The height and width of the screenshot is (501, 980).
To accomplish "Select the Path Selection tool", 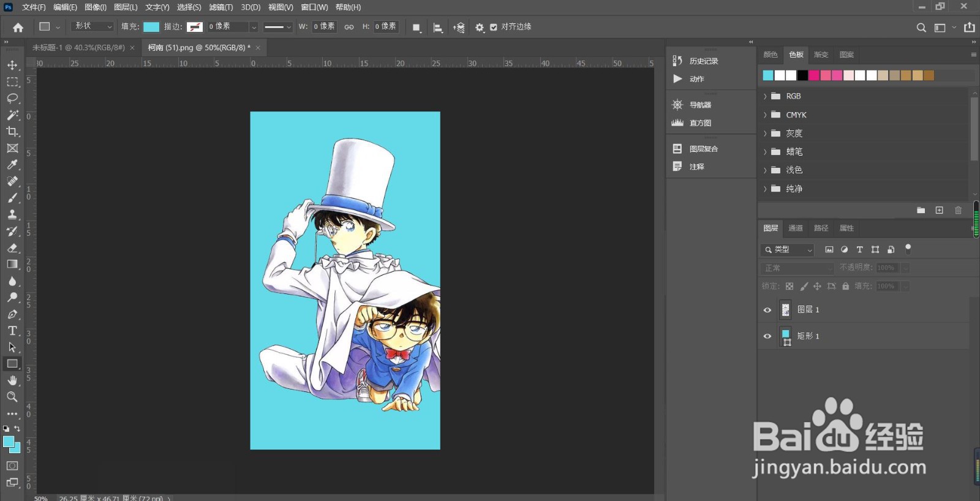I will pos(12,347).
